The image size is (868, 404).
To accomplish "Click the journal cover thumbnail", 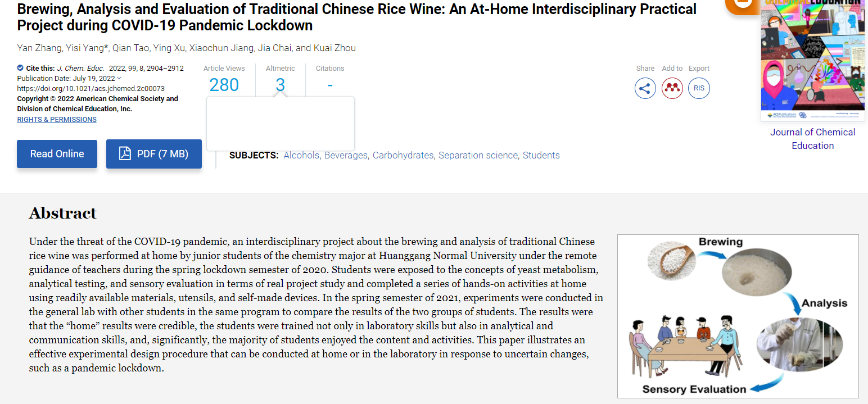I will 812,59.
